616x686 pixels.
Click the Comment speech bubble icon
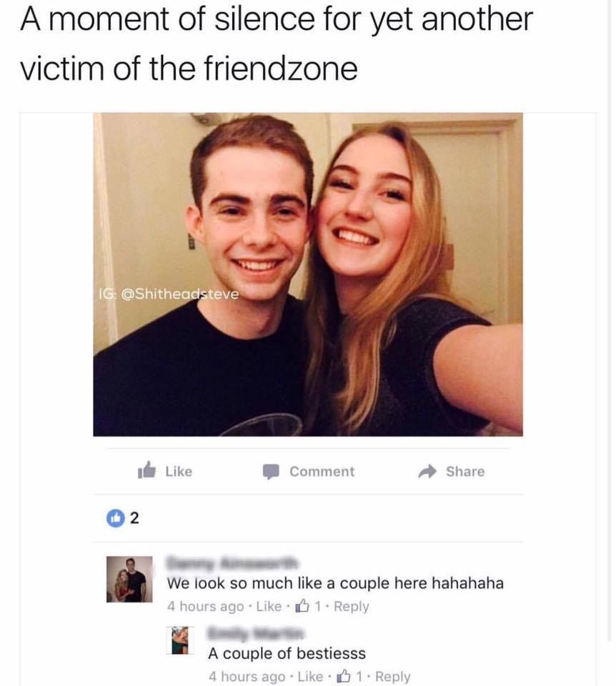point(271,472)
